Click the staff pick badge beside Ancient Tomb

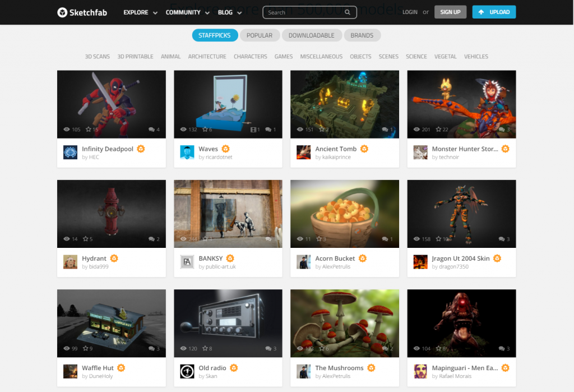coord(364,149)
